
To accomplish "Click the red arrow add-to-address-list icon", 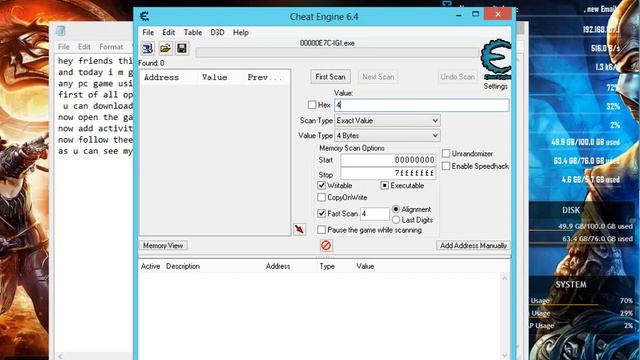I will [x=299, y=229].
